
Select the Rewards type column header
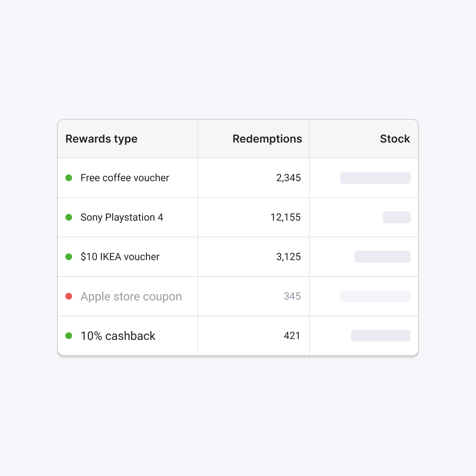(101, 139)
